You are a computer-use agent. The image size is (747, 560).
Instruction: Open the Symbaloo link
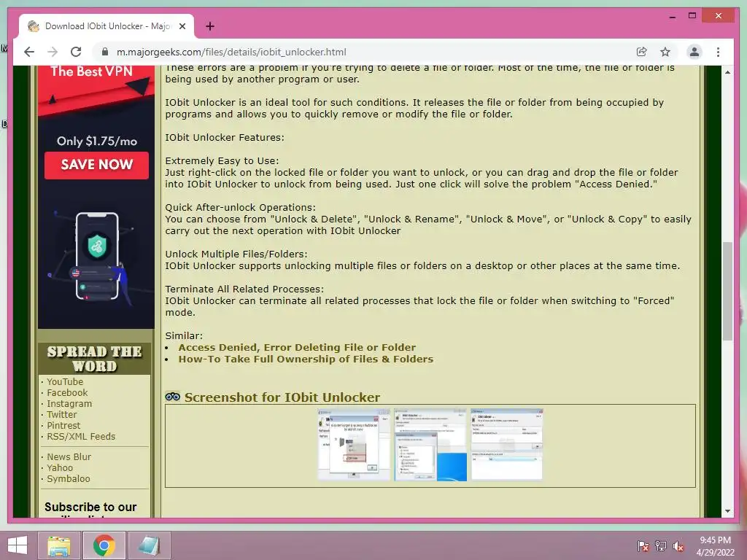click(68, 478)
